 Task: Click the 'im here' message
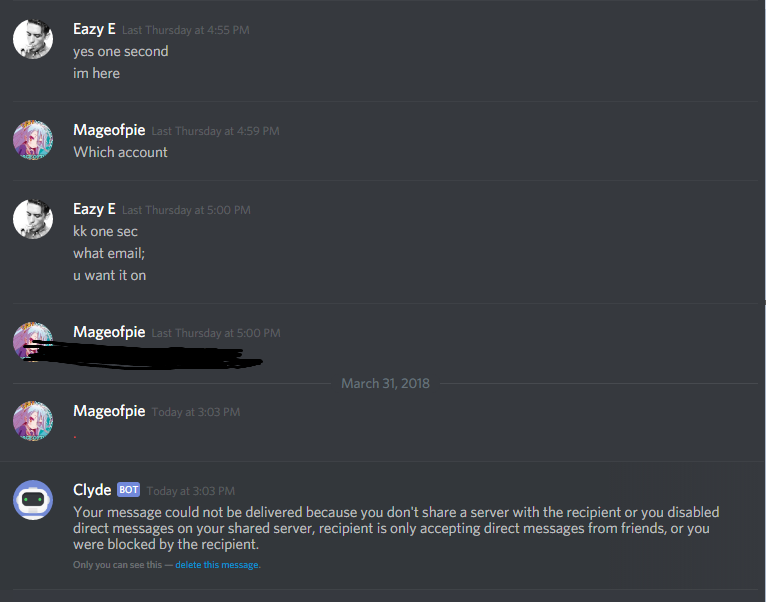tap(96, 73)
